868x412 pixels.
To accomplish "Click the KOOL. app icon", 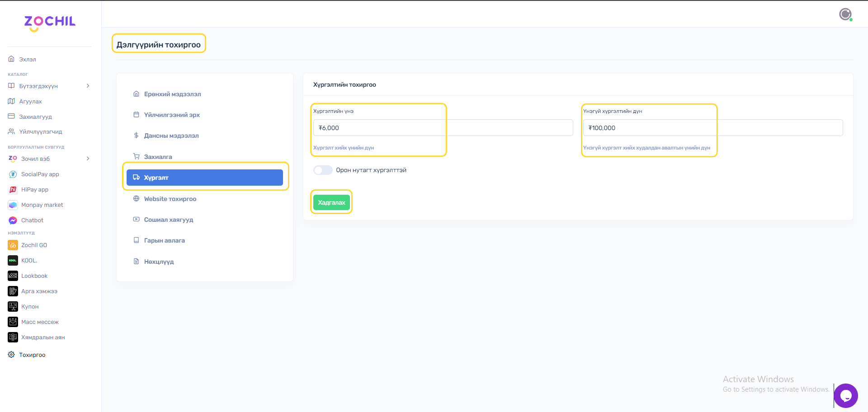I will [x=13, y=261].
